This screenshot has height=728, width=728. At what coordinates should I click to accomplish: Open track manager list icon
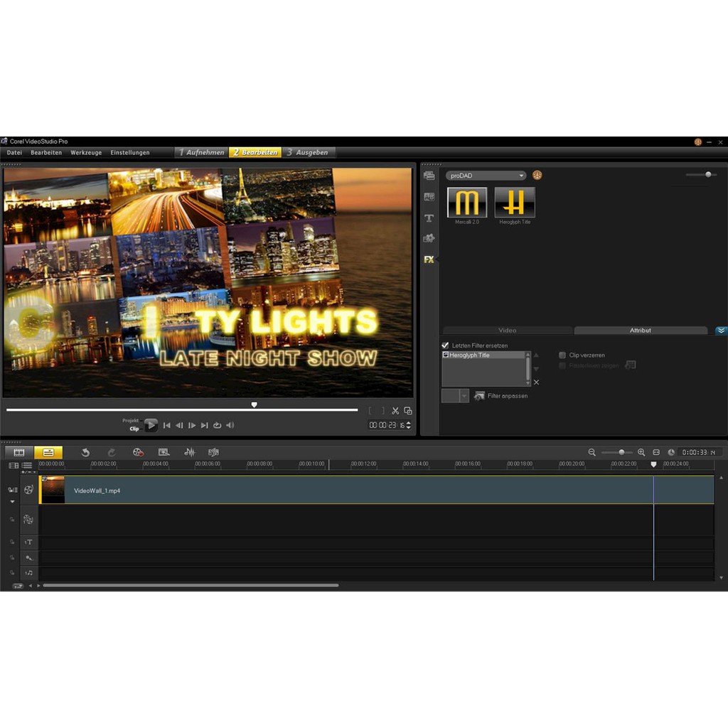click(x=27, y=465)
